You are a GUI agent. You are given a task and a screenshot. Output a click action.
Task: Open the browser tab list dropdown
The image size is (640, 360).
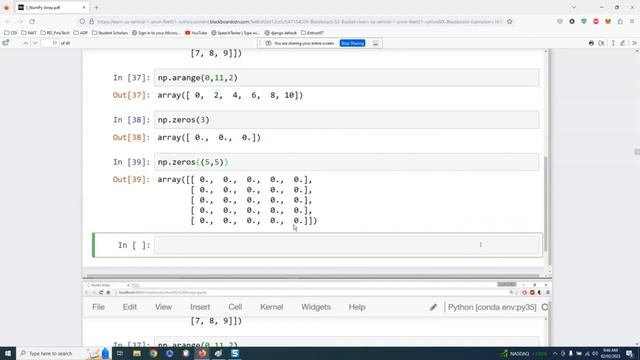coord(574,7)
